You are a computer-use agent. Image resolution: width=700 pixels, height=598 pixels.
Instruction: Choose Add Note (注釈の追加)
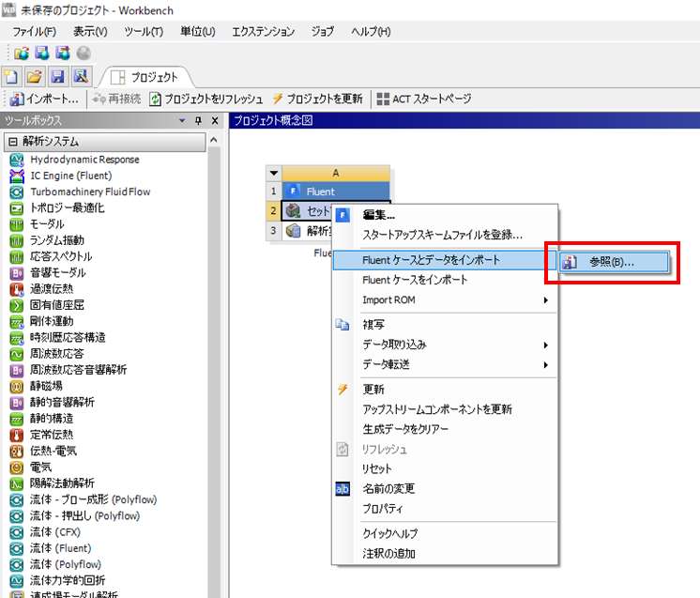445,553
